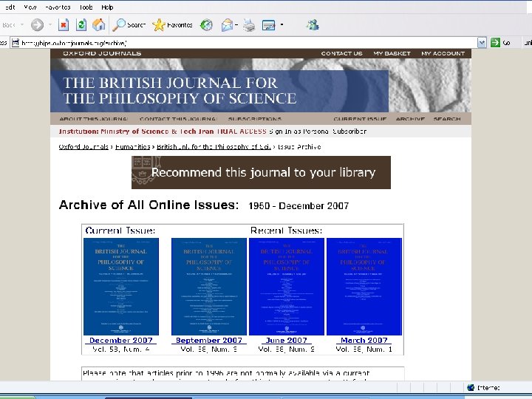Open the CONTACT US link
Screen dimensions: 532x399
(341, 54)
